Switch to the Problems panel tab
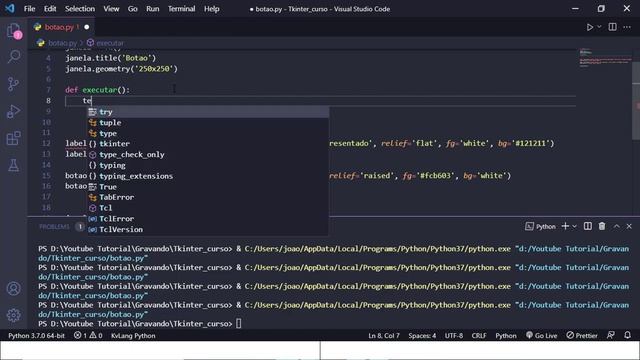Screen dimensions: 640x360 click(x=54, y=227)
